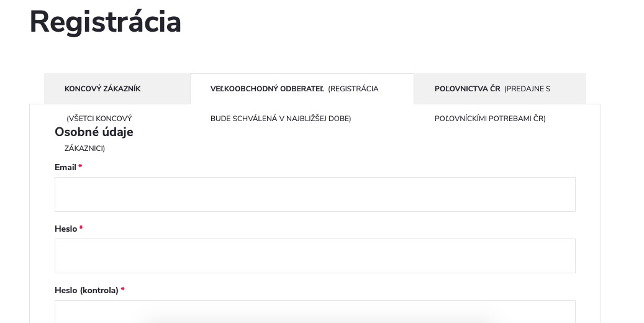
Task: Select the Veľkoobchodný odberateľ tab
Action: pyautogui.click(x=267, y=89)
